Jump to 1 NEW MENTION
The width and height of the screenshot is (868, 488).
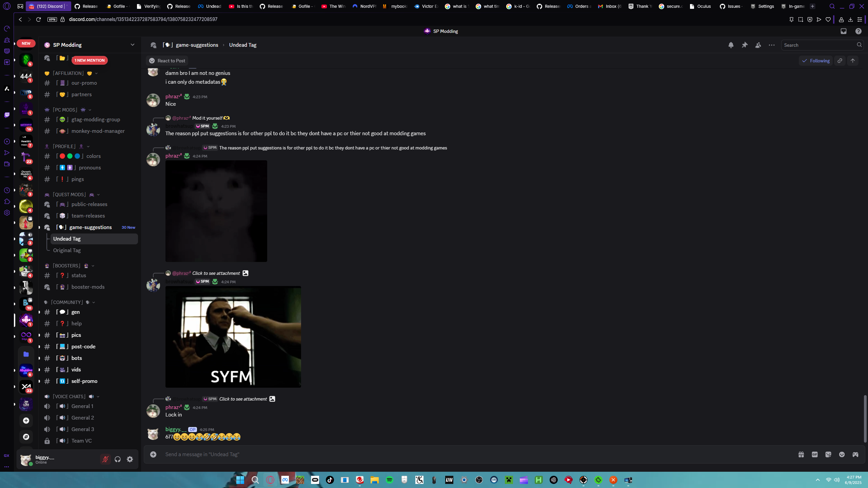(90, 60)
